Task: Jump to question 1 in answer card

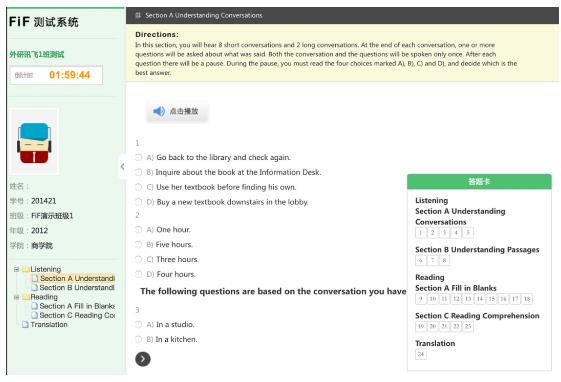Action: point(421,233)
